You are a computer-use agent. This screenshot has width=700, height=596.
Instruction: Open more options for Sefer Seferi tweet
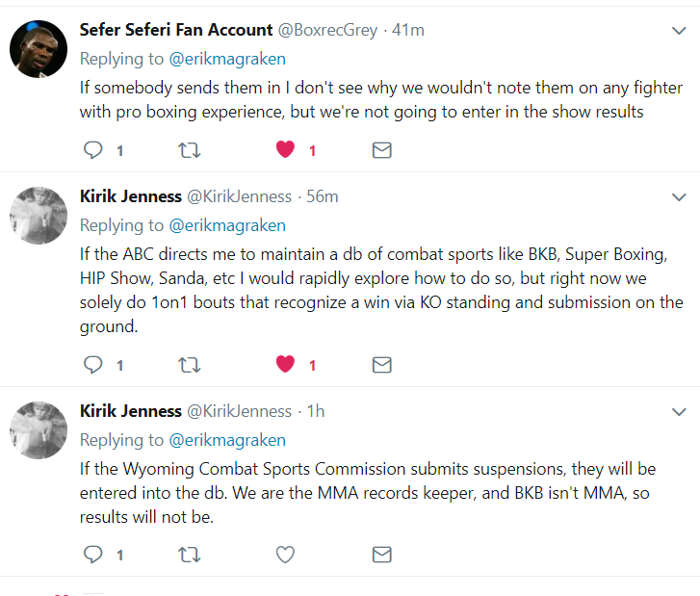[677, 31]
